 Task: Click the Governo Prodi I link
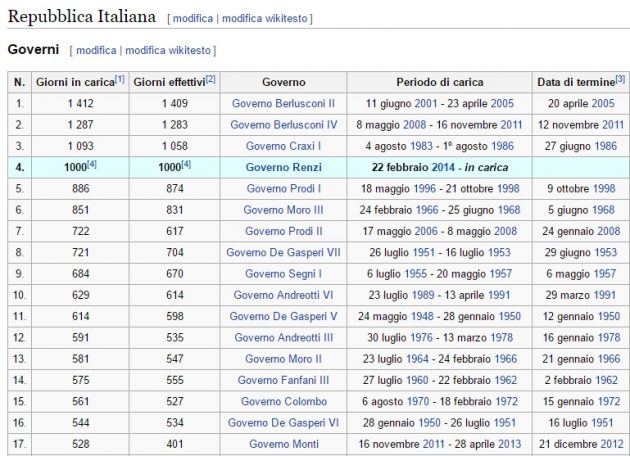283,188
